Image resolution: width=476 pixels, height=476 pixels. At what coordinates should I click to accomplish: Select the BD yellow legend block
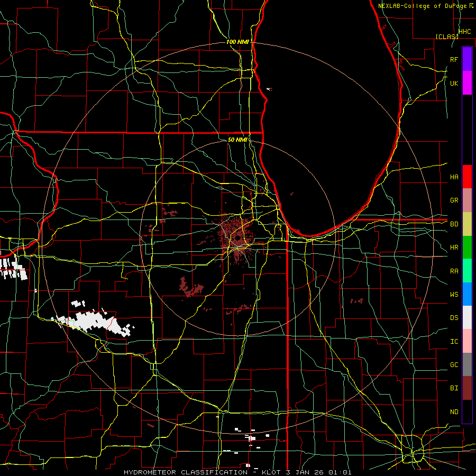467,224
